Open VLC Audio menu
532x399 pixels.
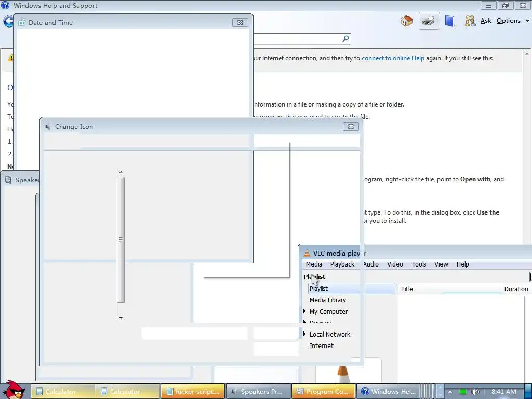371,264
